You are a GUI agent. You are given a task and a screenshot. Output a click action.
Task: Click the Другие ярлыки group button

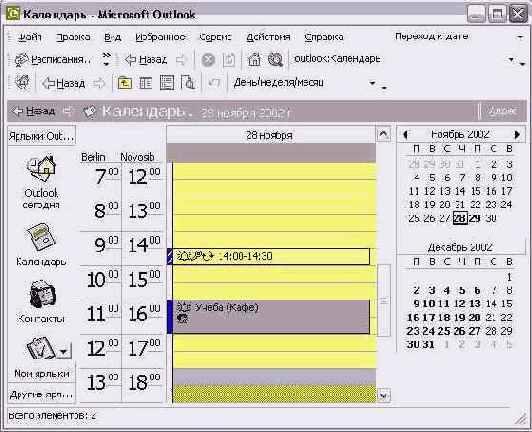coord(41,394)
